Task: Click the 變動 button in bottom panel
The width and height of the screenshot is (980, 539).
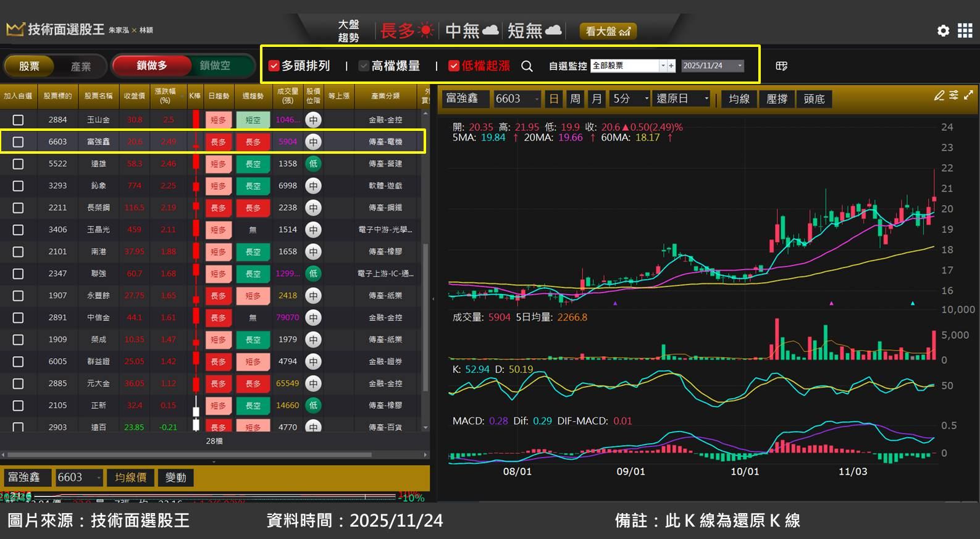Action: pyautogui.click(x=176, y=477)
